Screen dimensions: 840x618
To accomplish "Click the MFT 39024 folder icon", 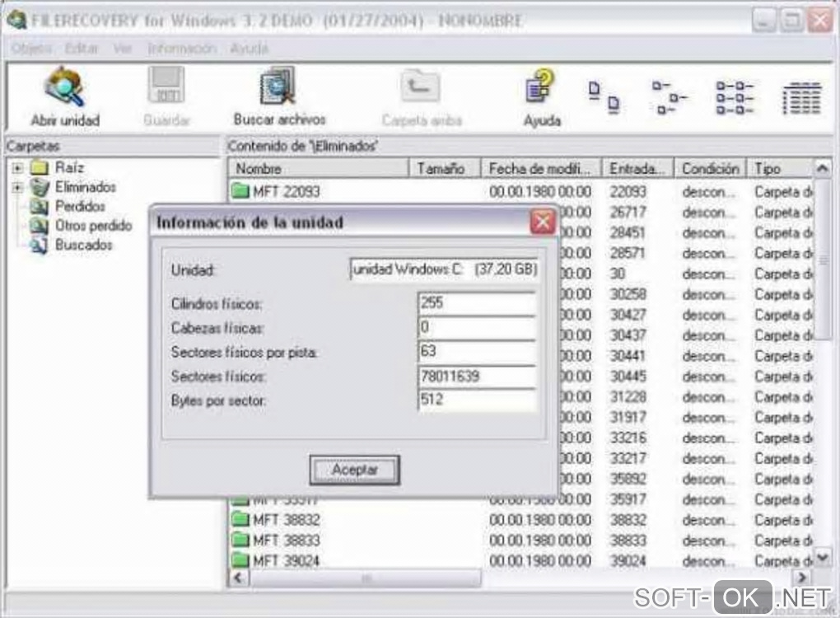I will 241,560.
